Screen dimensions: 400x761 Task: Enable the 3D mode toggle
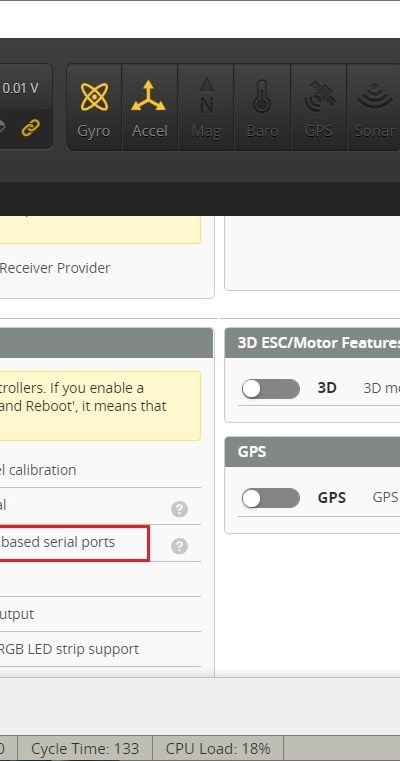click(271, 389)
